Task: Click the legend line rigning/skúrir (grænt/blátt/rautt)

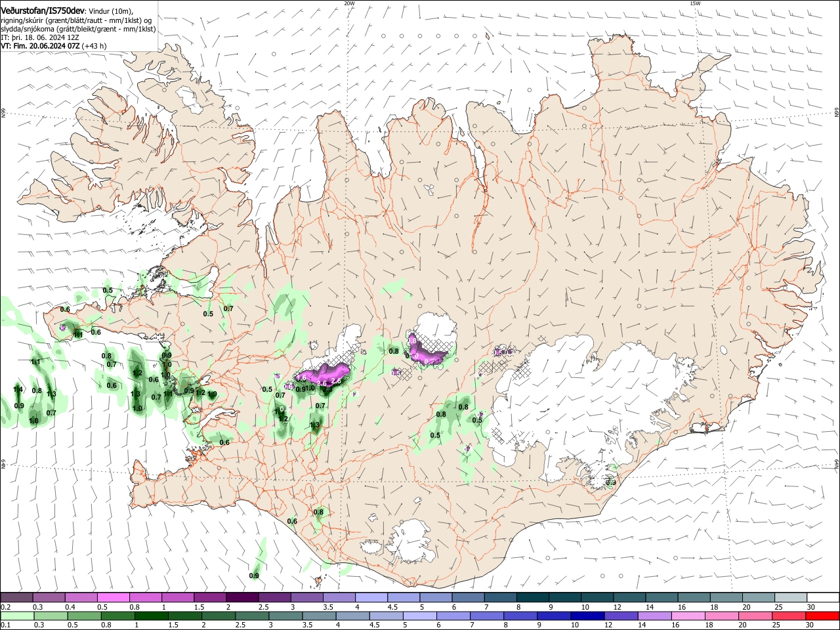Action: click(x=76, y=20)
